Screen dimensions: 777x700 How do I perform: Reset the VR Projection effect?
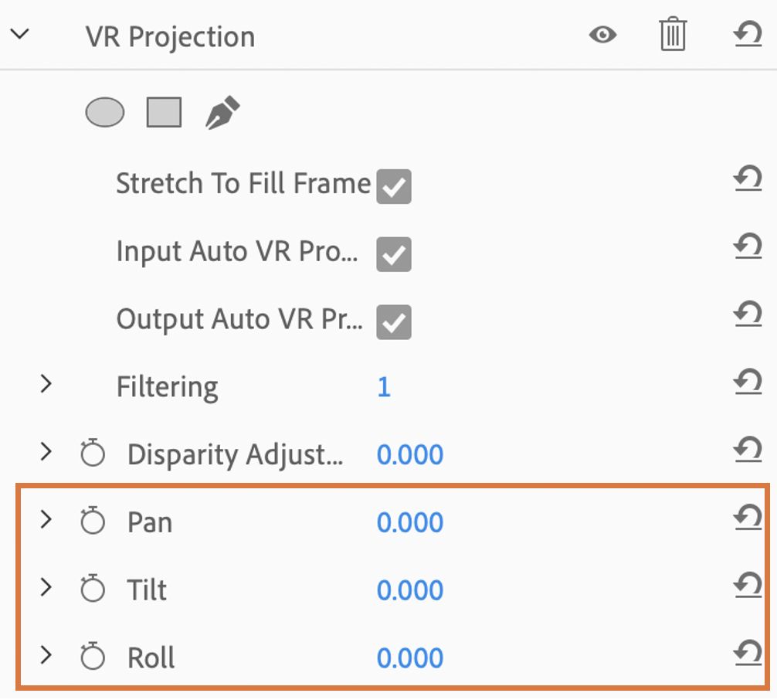(x=747, y=36)
